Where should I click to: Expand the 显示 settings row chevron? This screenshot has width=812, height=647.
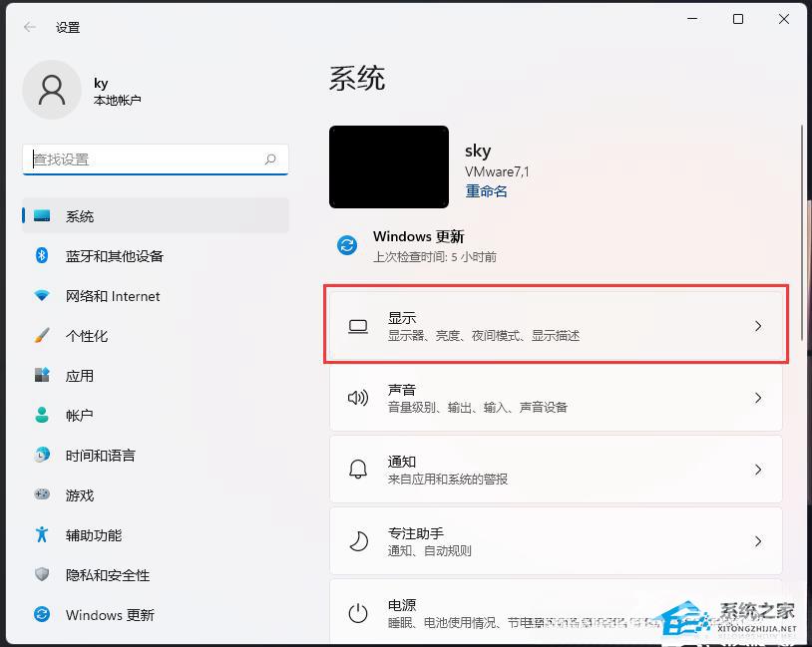pos(759,324)
